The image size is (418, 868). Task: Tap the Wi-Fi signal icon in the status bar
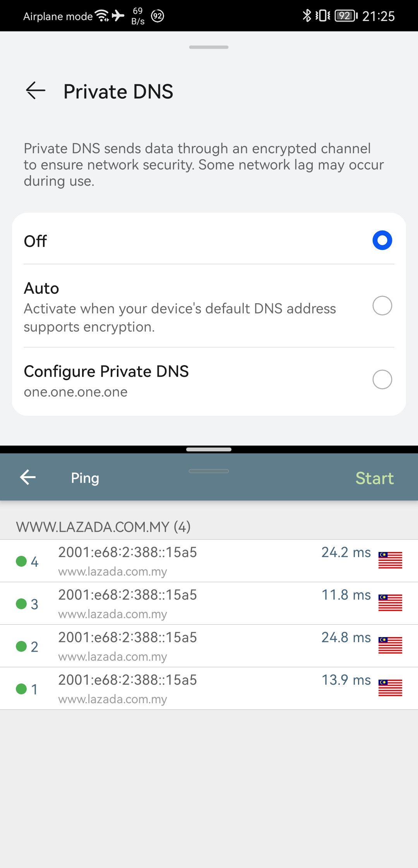tap(102, 16)
